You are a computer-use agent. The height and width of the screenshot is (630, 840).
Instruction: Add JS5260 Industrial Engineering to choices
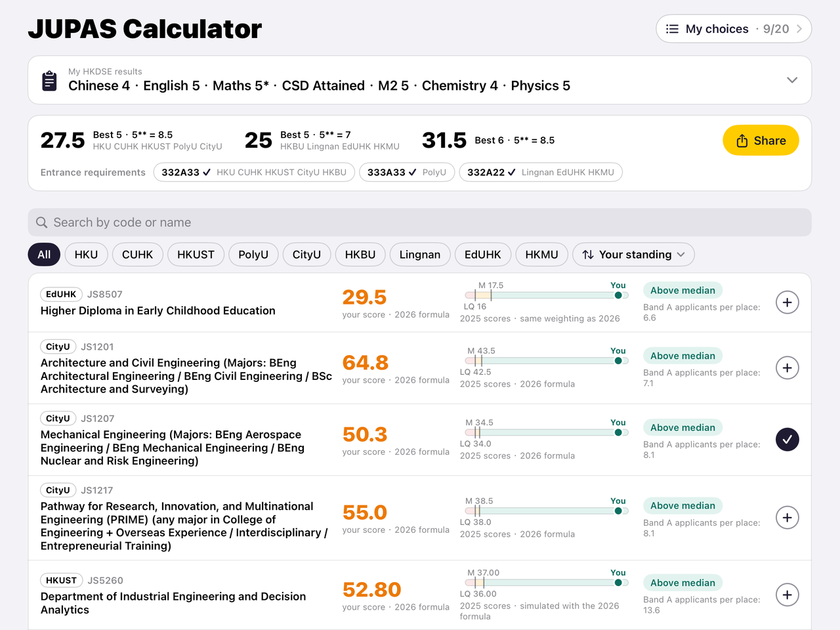(x=787, y=595)
